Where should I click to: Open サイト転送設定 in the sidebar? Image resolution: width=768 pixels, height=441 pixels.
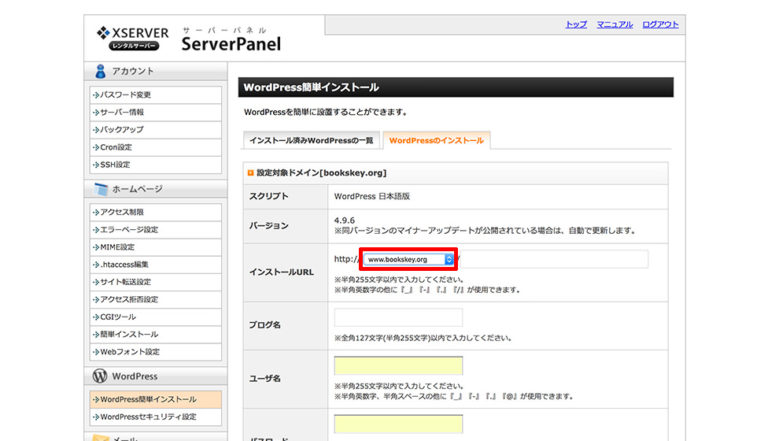(156, 282)
